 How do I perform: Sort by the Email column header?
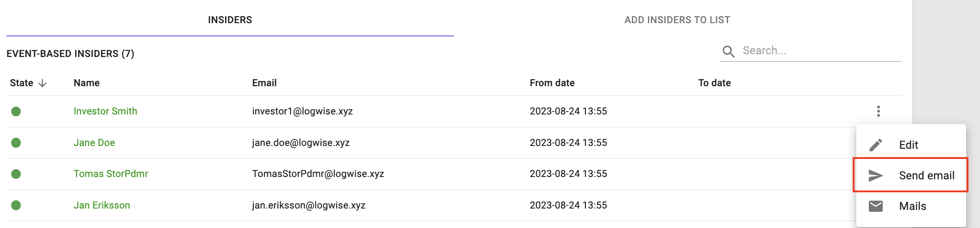(x=264, y=83)
